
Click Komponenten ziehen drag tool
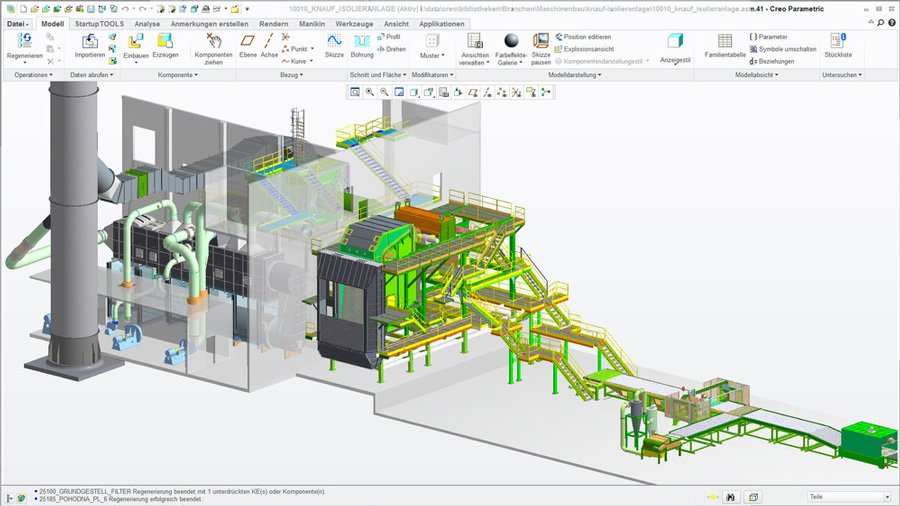[x=213, y=42]
